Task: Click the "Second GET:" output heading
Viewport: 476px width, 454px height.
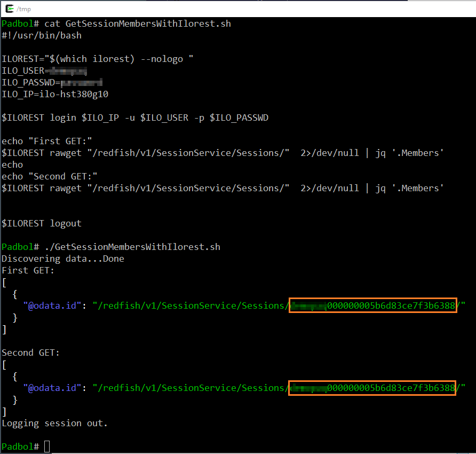Action: (31, 353)
